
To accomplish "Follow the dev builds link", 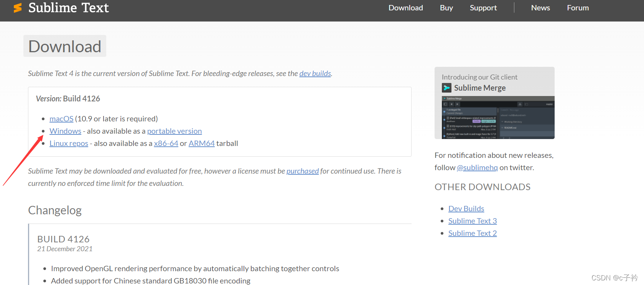I will tap(315, 73).
